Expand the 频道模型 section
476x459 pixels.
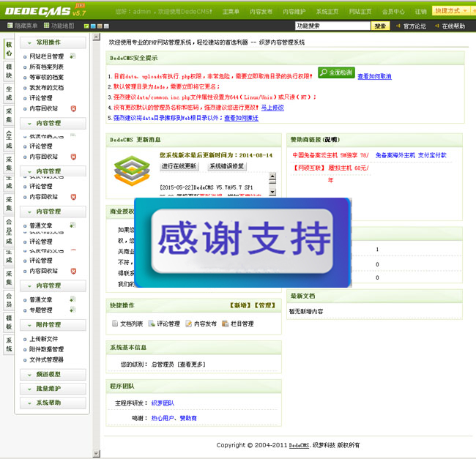pyautogui.click(x=53, y=374)
